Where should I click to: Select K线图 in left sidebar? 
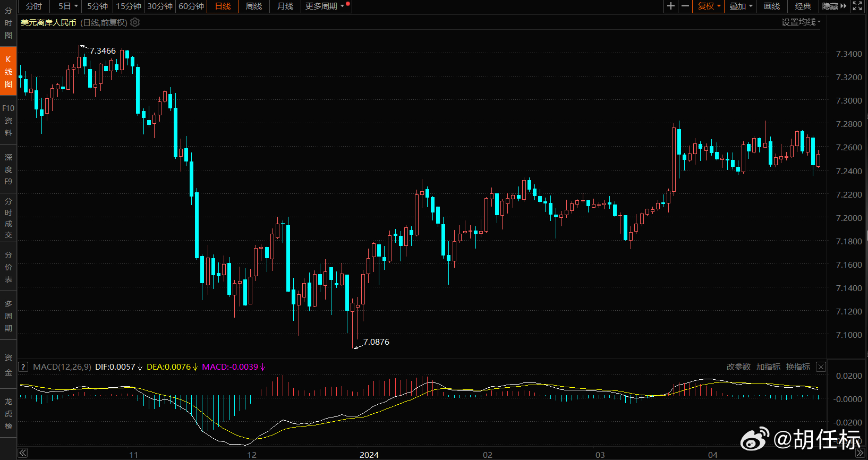tap(8, 71)
